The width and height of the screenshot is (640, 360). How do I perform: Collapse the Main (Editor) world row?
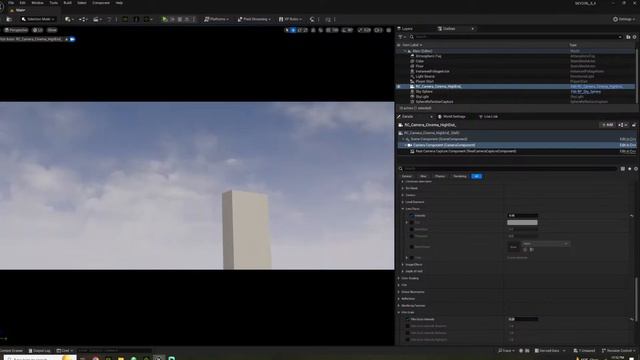(405, 51)
